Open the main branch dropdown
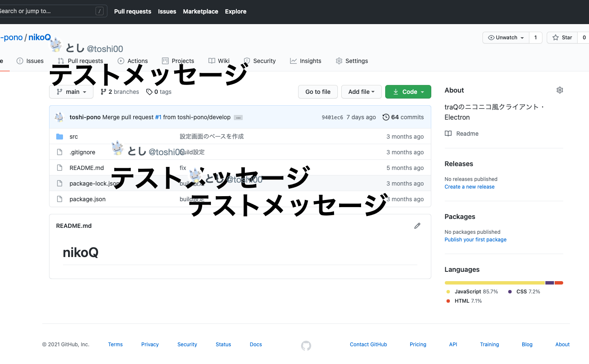Viewport: 589px width, 364px height. (x=71, y=92)
